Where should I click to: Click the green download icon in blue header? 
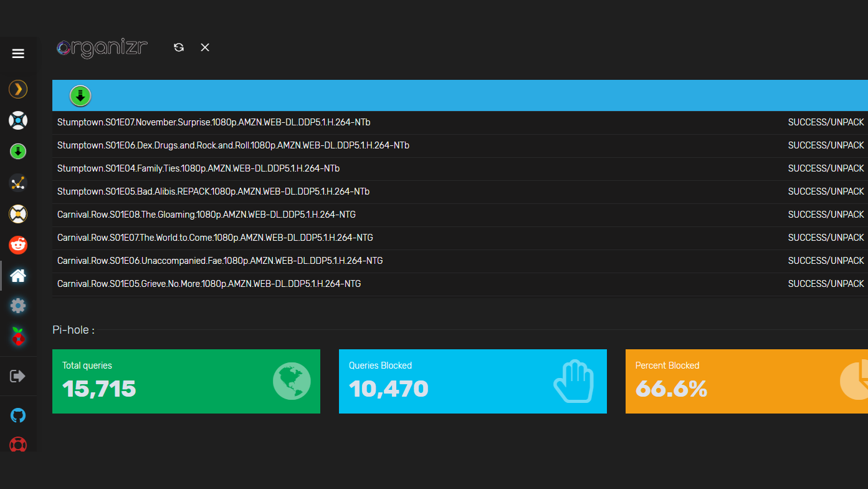coord(80,96)
